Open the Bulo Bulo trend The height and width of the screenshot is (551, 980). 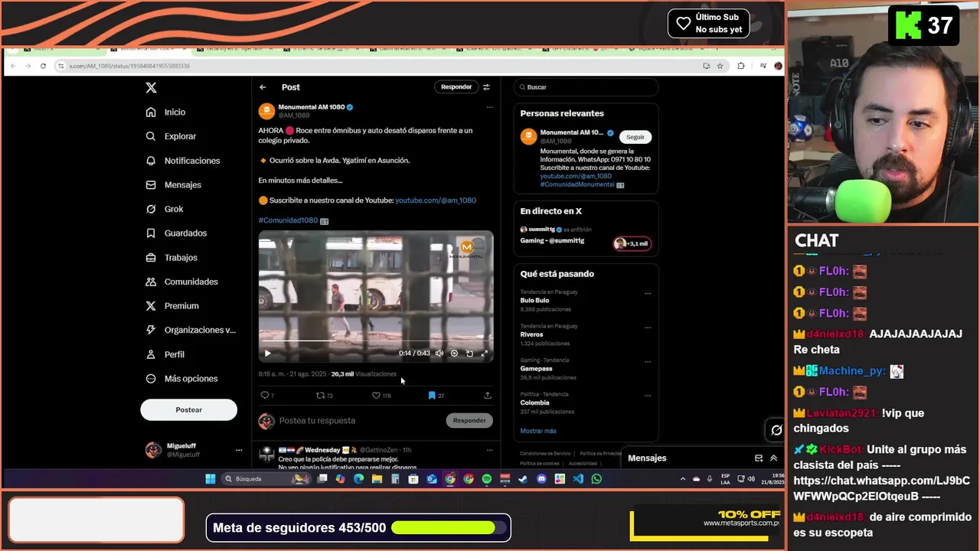(535, 301)
